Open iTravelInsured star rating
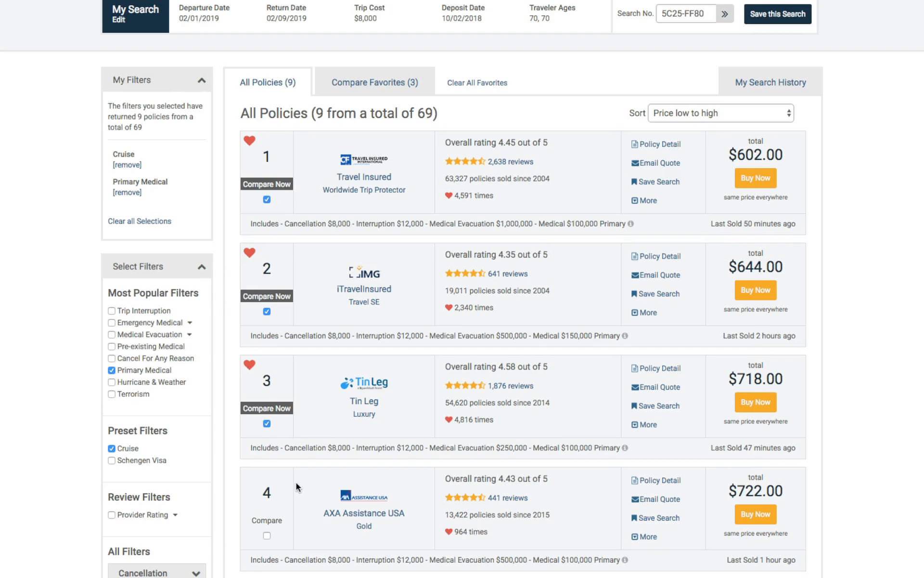This screenshot has height=578, width=924. click(x=465, y=274)
